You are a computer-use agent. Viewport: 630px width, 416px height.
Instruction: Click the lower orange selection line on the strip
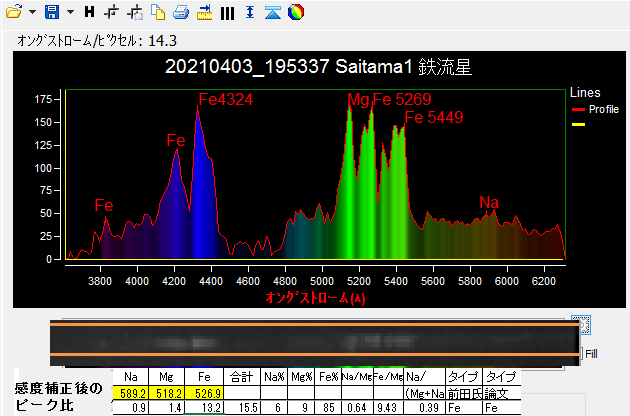coord(315,355)
